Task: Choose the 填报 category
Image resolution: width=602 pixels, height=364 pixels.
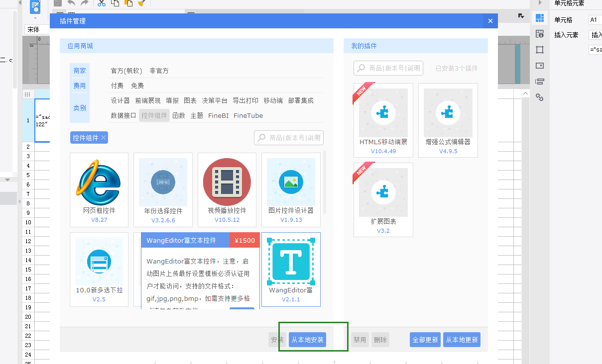Action: pyautogui.click(x=172, y=100)
